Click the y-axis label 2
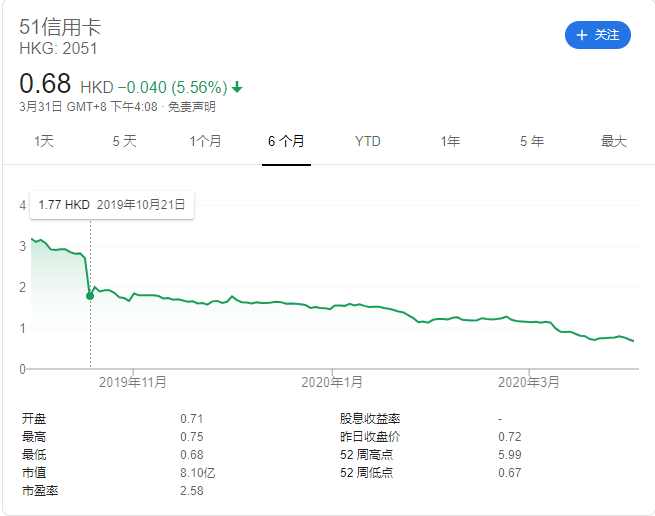Screen dimensions: 655x516 (23, 287)
